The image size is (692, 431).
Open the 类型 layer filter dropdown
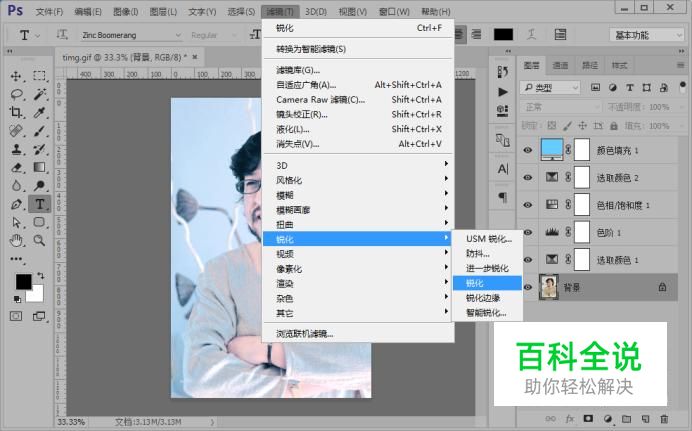(550, 88)
